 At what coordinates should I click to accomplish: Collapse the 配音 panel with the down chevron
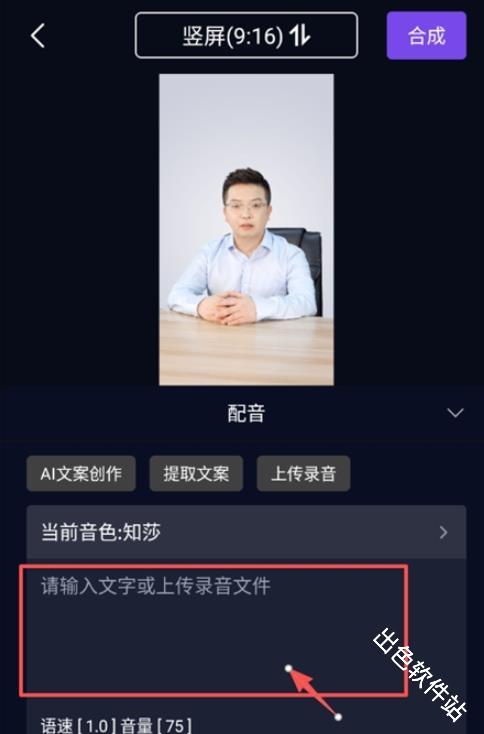point(455,413)
